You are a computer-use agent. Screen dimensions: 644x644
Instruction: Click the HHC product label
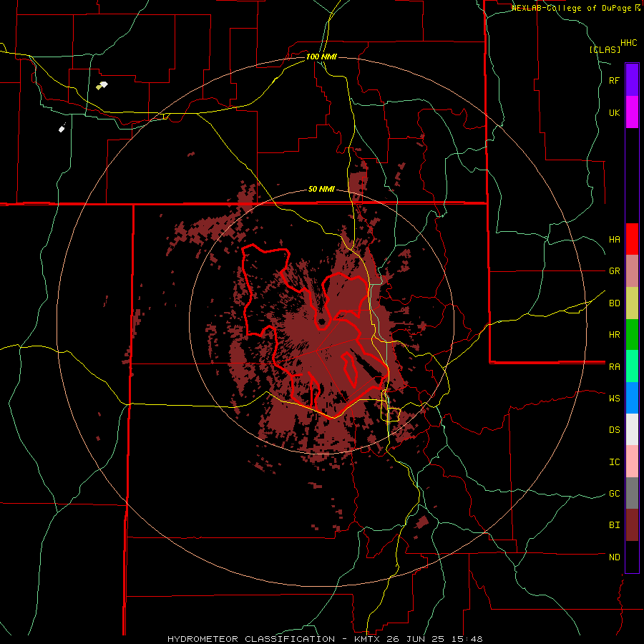[629, 43]
